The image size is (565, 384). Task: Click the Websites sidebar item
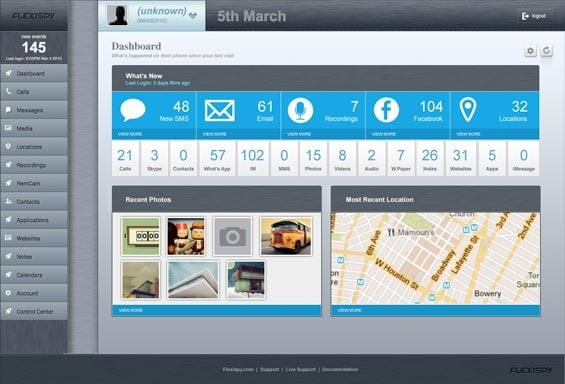(x=34, y=238)
